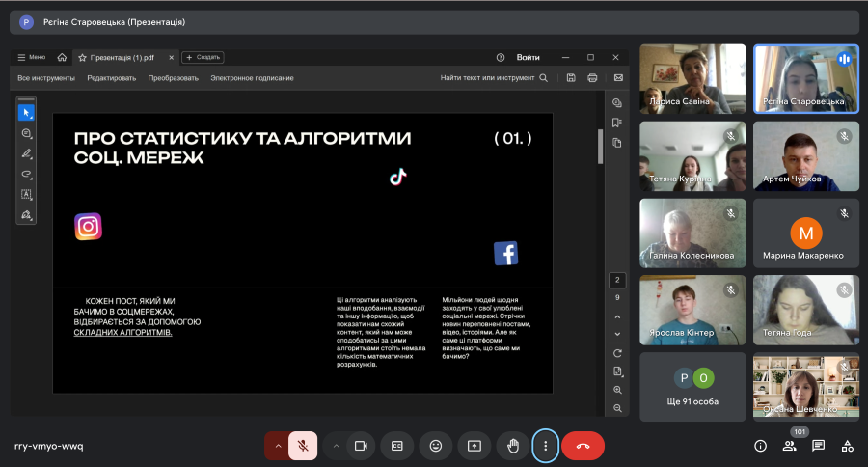Select Галина Колесникова video tile

[x=692, y=233]
